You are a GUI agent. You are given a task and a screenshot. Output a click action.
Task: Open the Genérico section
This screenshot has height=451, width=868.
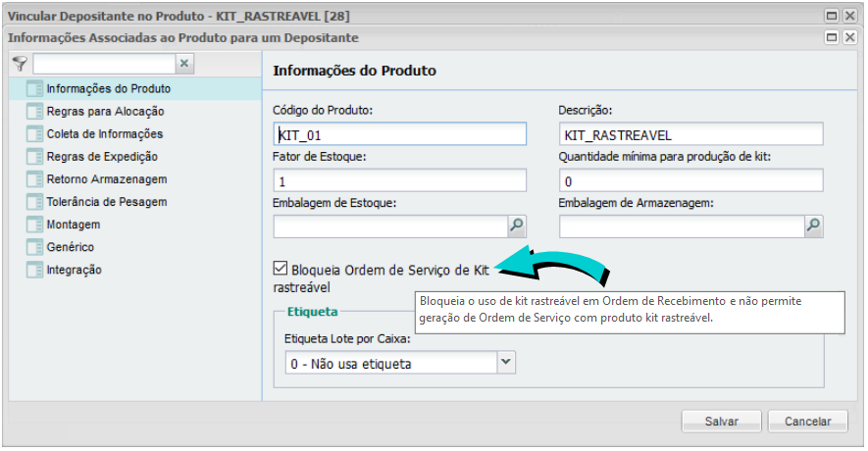71,247
